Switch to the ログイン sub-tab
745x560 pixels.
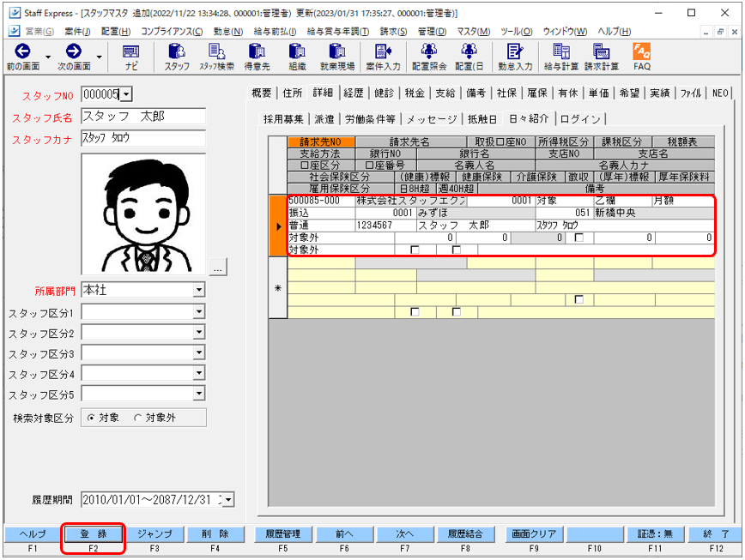click(580, 119)
